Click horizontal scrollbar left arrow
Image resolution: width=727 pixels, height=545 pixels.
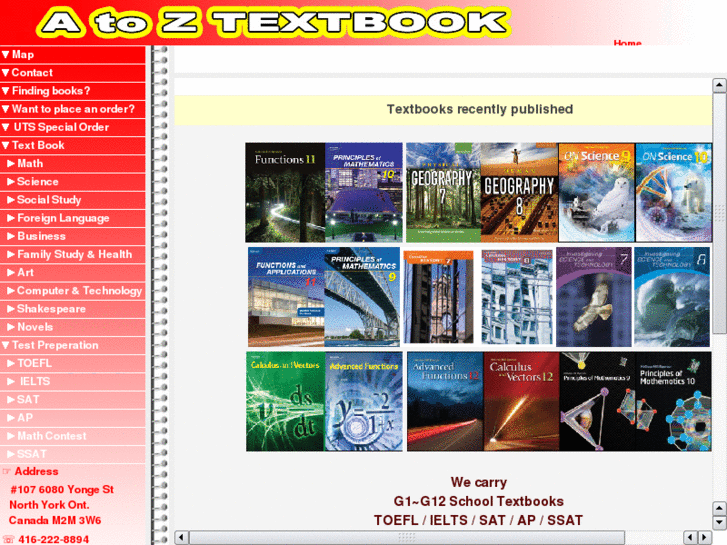(181, 537)
